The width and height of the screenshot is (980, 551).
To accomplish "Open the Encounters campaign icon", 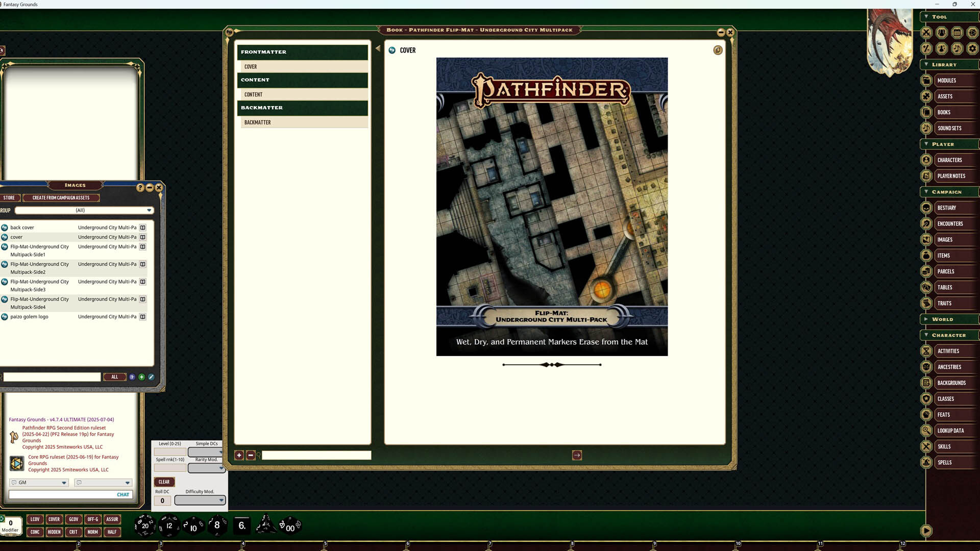I will tap(926, 223).
